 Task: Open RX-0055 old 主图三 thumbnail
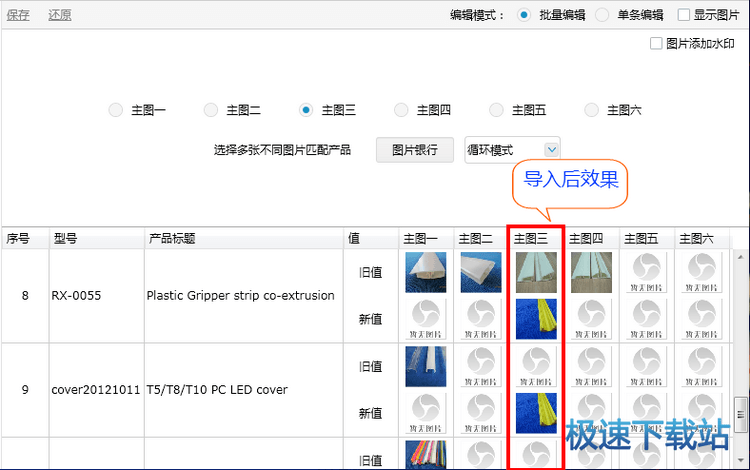coord(536,273)
